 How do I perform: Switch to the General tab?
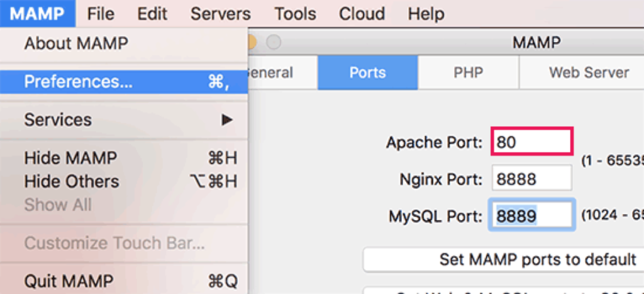pos(282,73)
